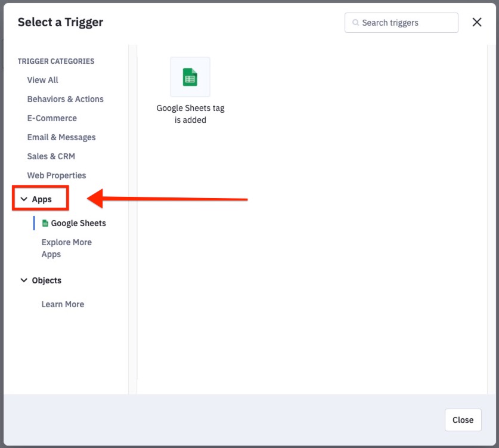Click the Trigger Categories heading

click(55, 61)
